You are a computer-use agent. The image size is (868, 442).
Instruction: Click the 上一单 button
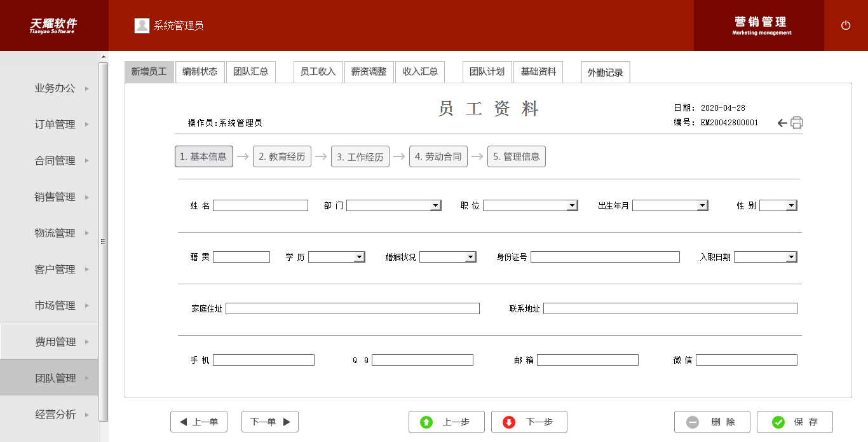click(x=199, y=422)
